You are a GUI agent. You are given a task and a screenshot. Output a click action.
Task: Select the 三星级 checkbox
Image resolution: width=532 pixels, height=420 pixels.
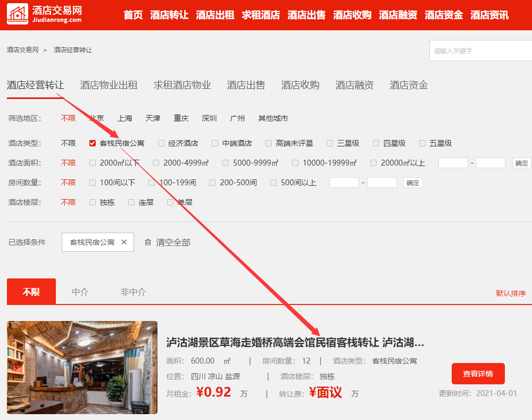[329, 143]
